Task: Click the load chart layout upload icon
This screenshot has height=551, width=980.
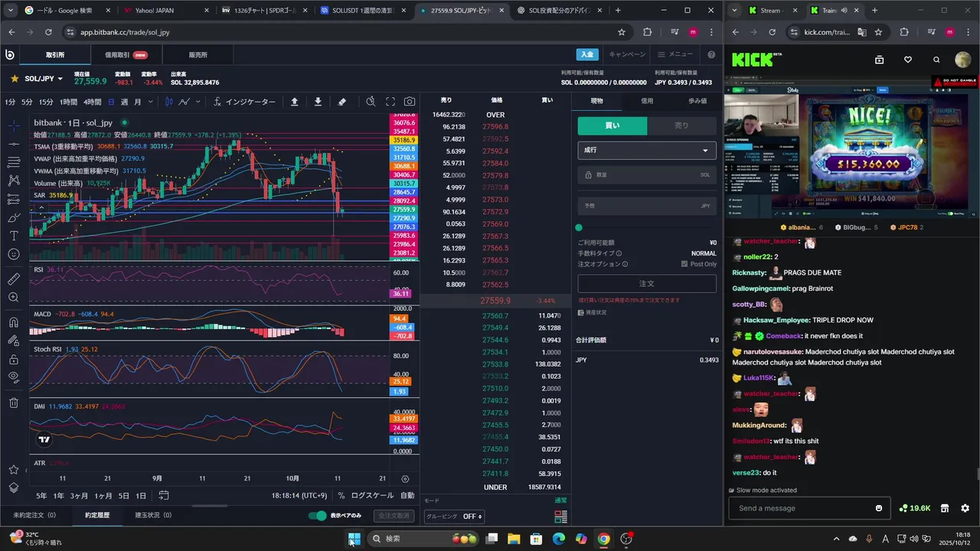Action: coord(295,102)
